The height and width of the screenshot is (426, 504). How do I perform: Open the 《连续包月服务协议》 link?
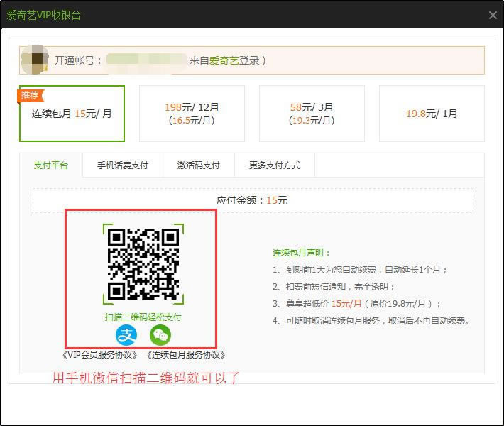[186, 355]
